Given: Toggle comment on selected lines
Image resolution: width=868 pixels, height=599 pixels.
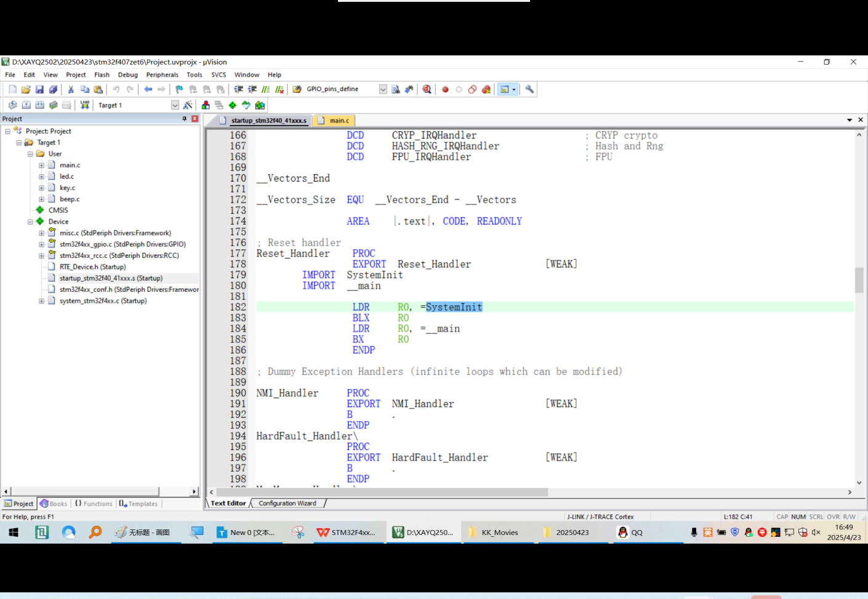Looking at the screenshot, I should tap(267, 89).
